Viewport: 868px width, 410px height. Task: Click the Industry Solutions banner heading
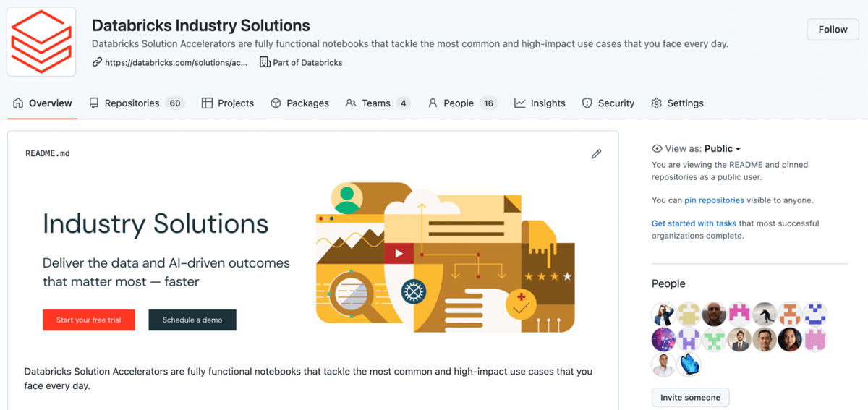(156, 223)
